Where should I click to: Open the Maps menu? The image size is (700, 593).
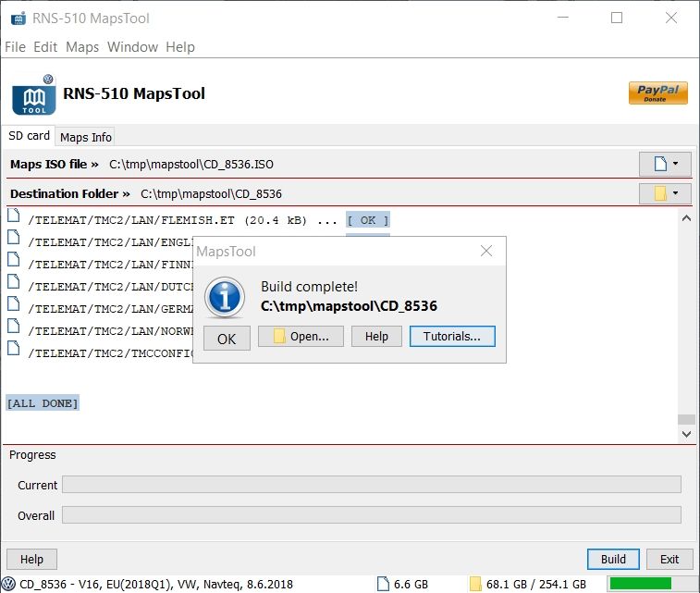click(x=82, y=47)
